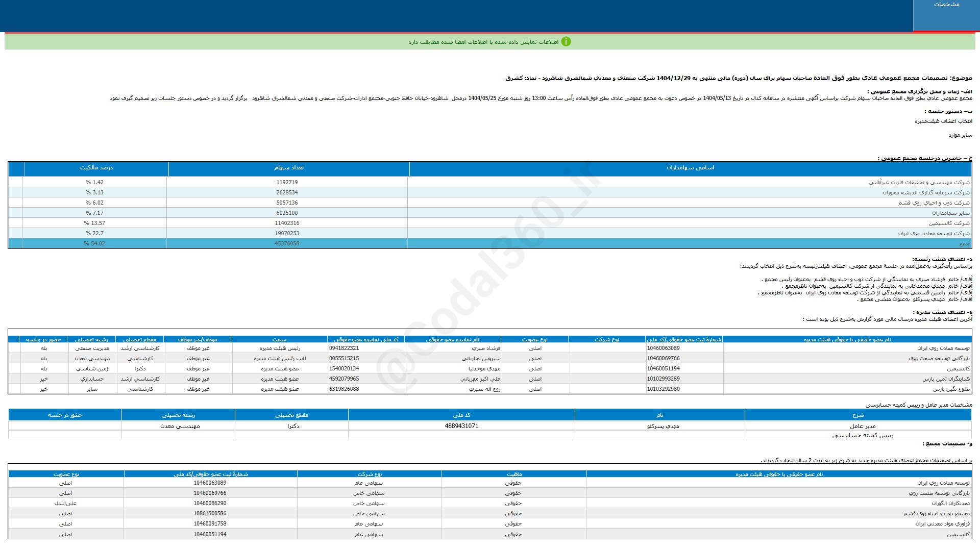Select the share count 5057136
The image size is (980, 551).
(287, 203)
